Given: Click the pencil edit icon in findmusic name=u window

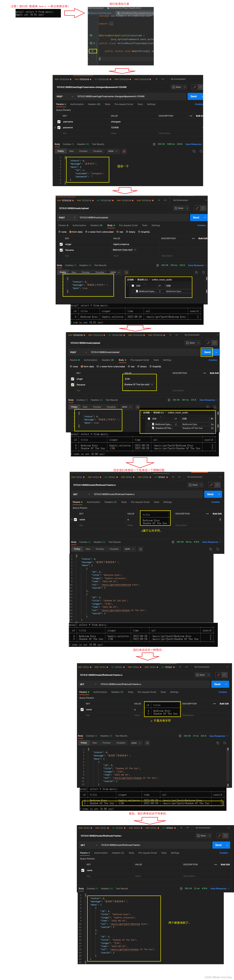Looking at the screenshot, I should (218, 675).
